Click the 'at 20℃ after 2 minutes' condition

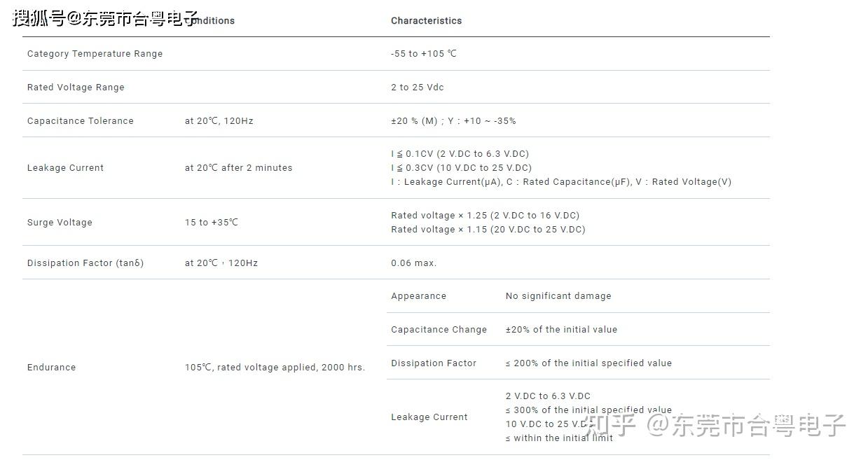click(238, 168)
